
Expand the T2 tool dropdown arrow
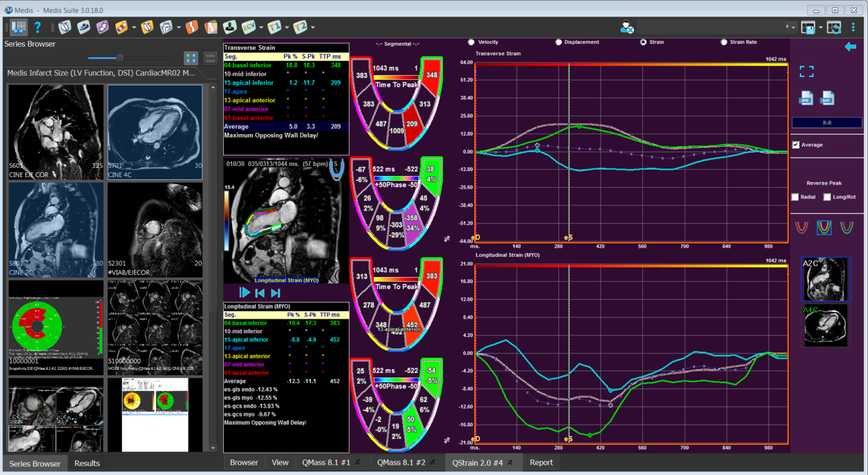(313, 27)
